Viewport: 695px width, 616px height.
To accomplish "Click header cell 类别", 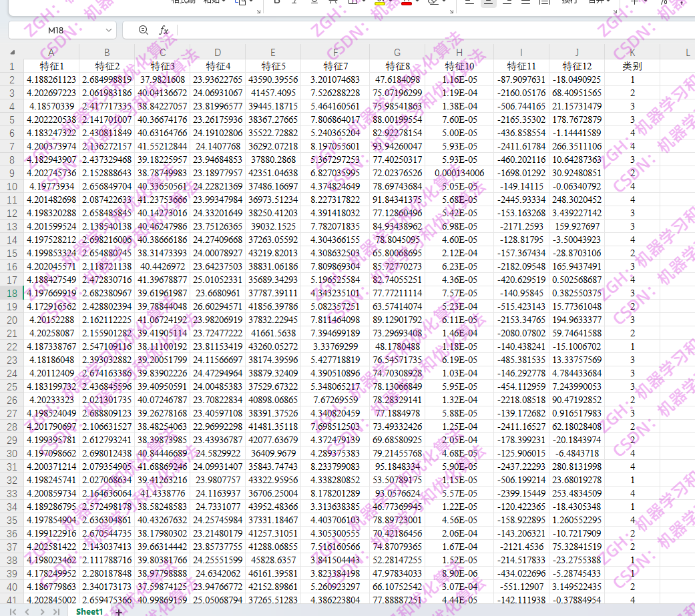I will tap(632, 66).
